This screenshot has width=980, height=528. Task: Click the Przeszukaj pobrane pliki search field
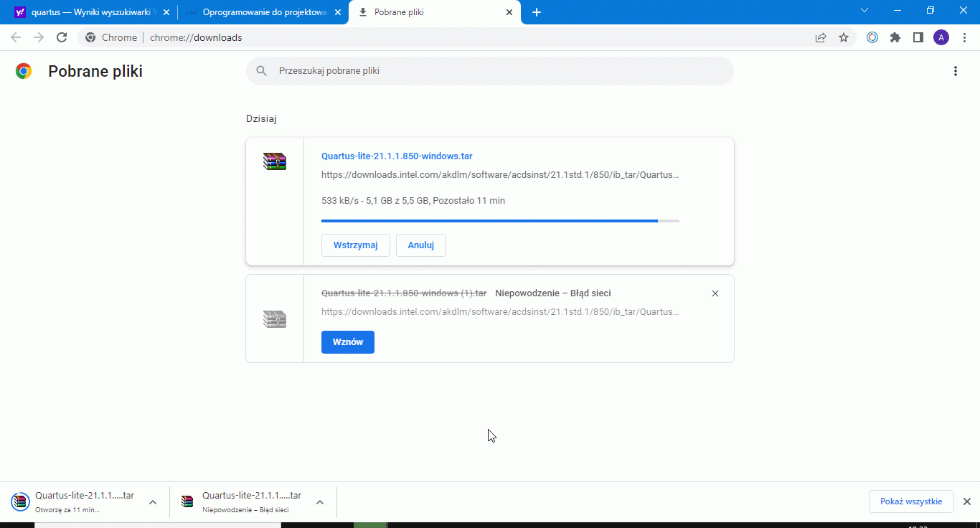click(495, 71)
